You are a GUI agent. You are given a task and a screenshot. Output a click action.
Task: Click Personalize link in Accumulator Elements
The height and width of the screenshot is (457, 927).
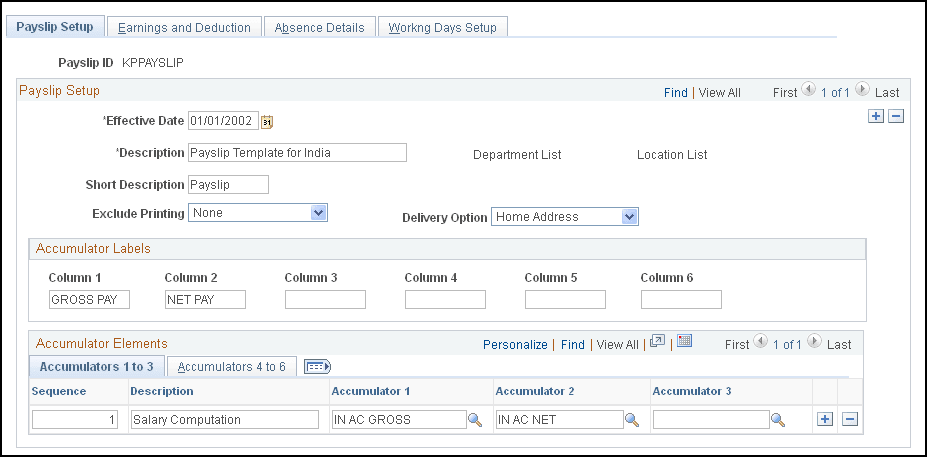(516, 345)
